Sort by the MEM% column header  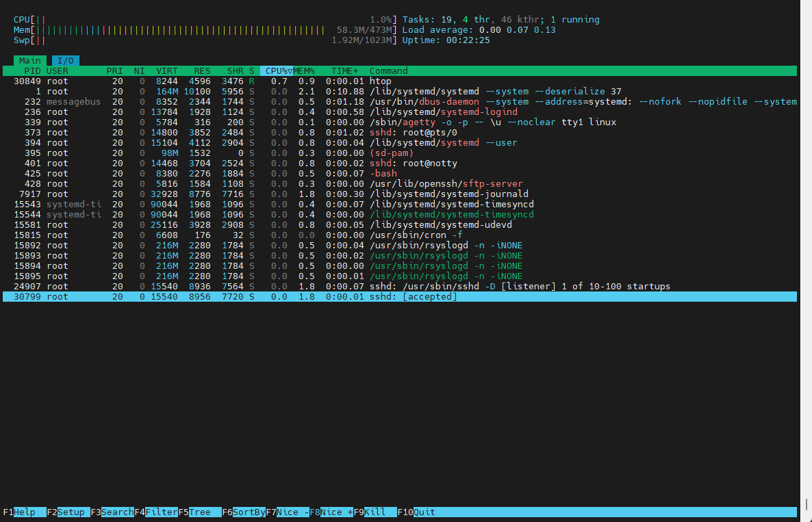(304, 71)
